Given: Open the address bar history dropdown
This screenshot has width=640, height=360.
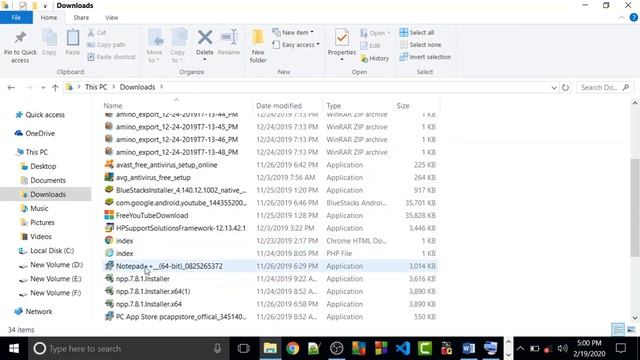Looking at the screenshot, I should (553, 87).
